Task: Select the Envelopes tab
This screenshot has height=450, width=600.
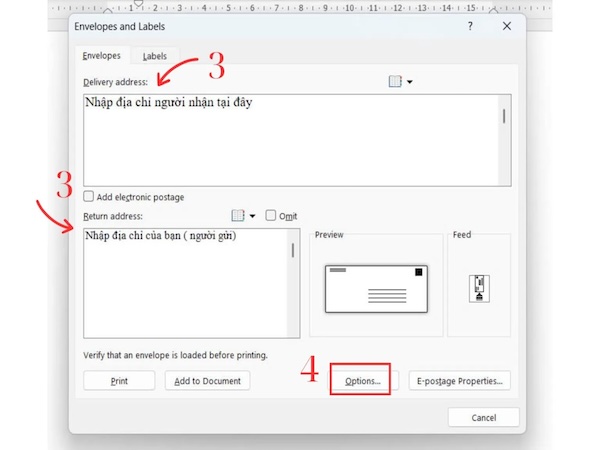Action: pos(101,56)
